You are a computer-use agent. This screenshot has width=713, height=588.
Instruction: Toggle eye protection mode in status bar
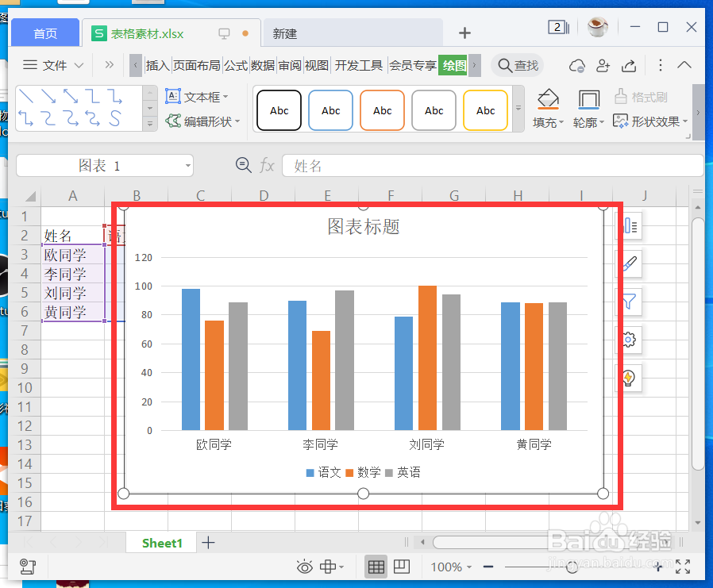point(304,567)
